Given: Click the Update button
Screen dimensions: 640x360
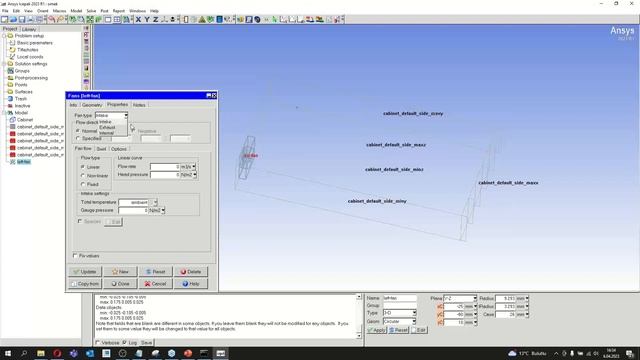Looking at the screenshot, I should point(85,271).
